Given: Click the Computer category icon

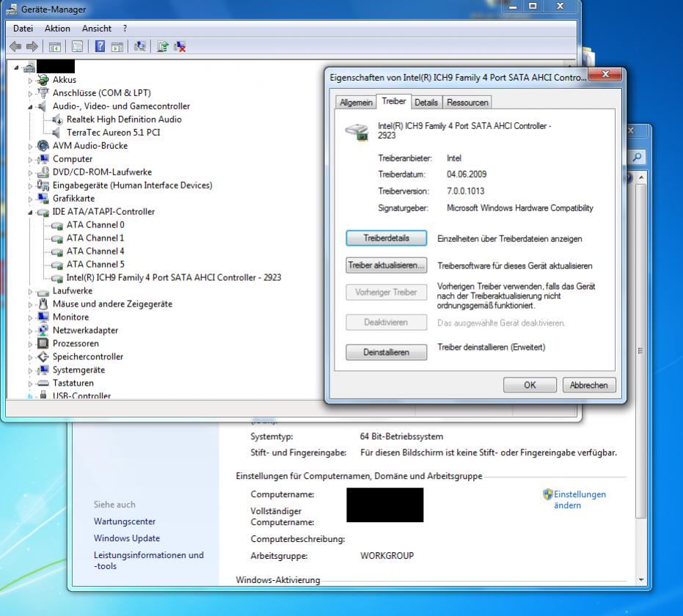Looking at the screenshot, I should tap(43, 159).
